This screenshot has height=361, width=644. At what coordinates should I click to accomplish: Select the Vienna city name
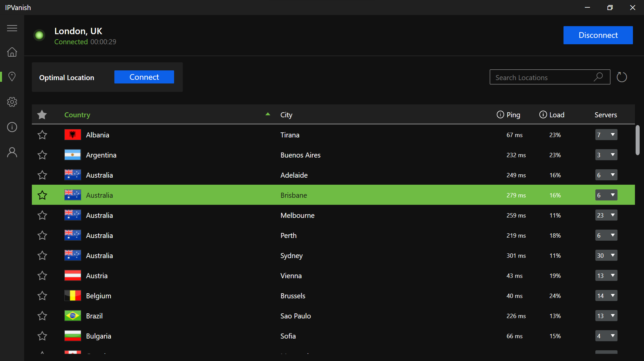[291, 276]
